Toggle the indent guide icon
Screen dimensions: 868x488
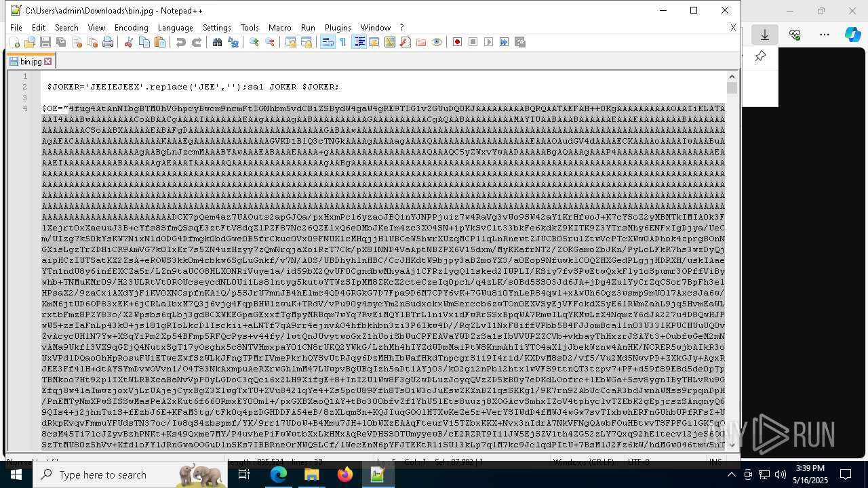[359, 42]
